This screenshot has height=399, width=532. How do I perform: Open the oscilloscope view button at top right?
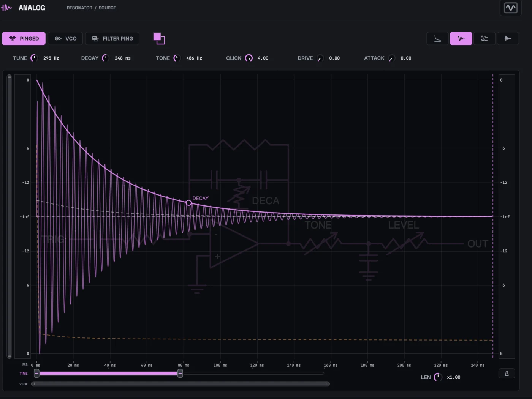[510, 8]
